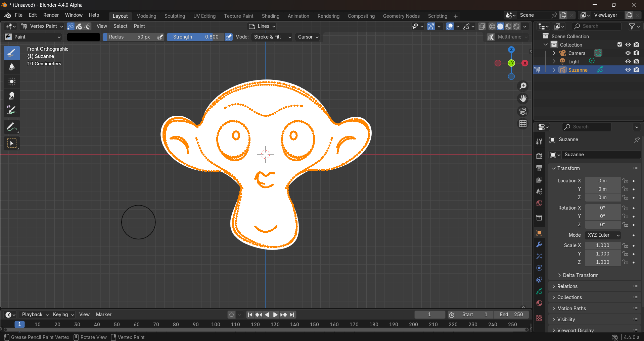
Task: Select the Annotate tool
Action: pyautogui.click(x=12, y=127)
